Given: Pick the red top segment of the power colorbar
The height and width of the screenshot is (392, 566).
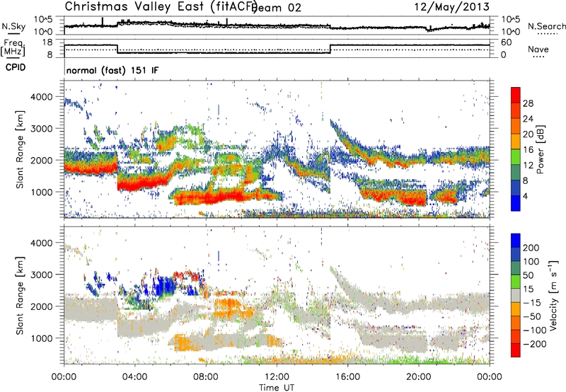Looking at the screenshot, I should pyautogui.click(x=516, y=95).
